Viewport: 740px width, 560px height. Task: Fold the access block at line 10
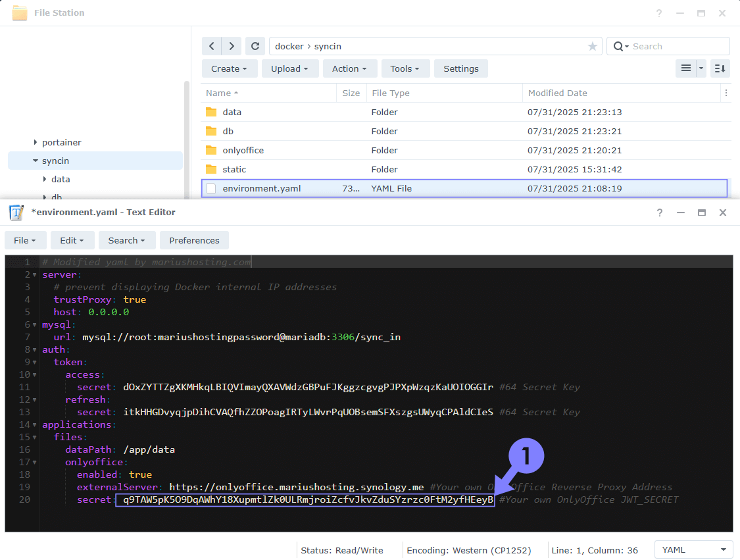(x=34, y=375)
